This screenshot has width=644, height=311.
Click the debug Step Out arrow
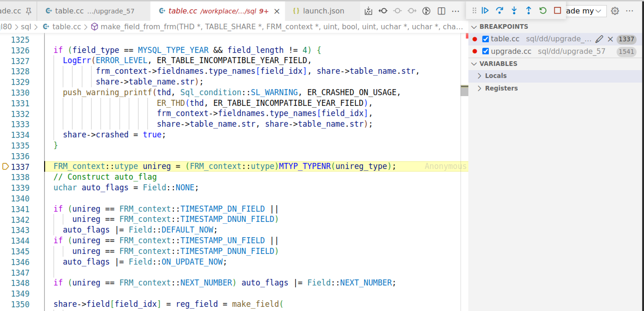tap(528, 10)
